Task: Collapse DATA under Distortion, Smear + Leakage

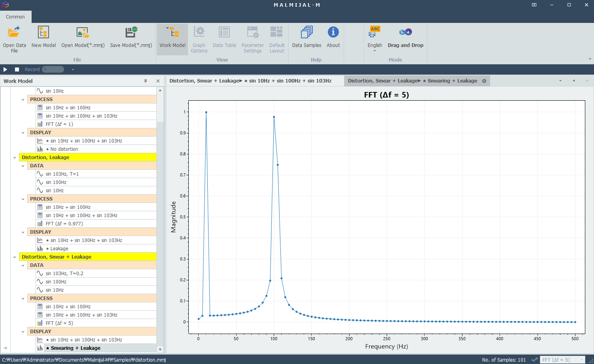Action: coord(23,265)
